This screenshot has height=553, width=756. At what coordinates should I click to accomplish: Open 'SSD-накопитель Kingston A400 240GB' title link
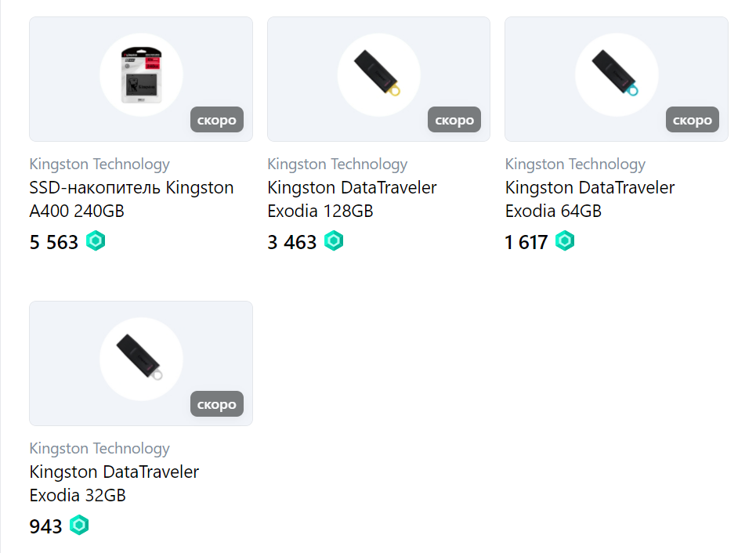(132, 199)
